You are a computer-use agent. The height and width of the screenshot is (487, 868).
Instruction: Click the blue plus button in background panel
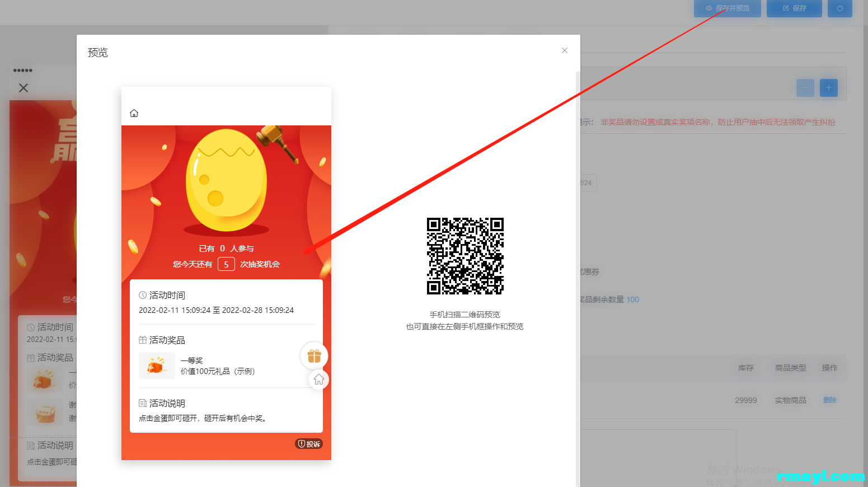point(829,88)
